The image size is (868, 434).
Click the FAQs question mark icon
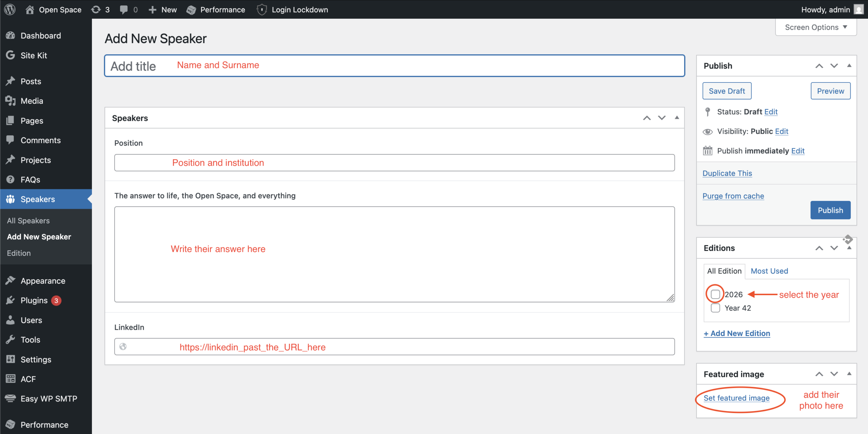tap(11, 180)
